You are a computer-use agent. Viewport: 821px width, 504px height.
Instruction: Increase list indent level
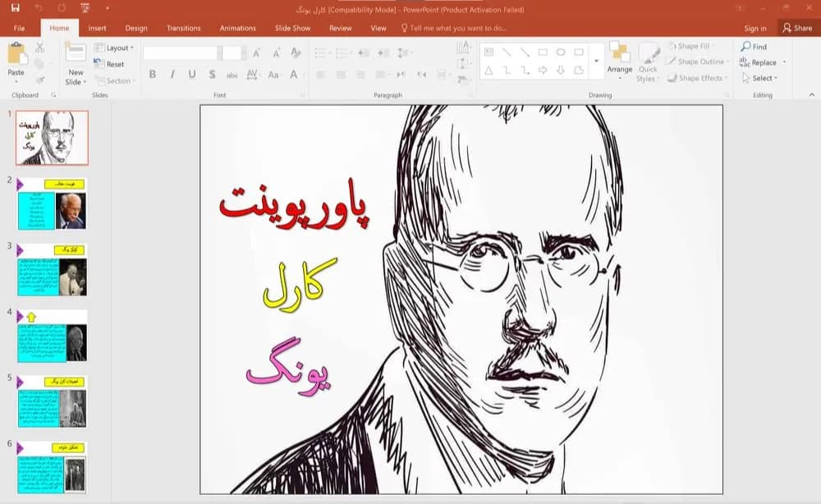383,53
